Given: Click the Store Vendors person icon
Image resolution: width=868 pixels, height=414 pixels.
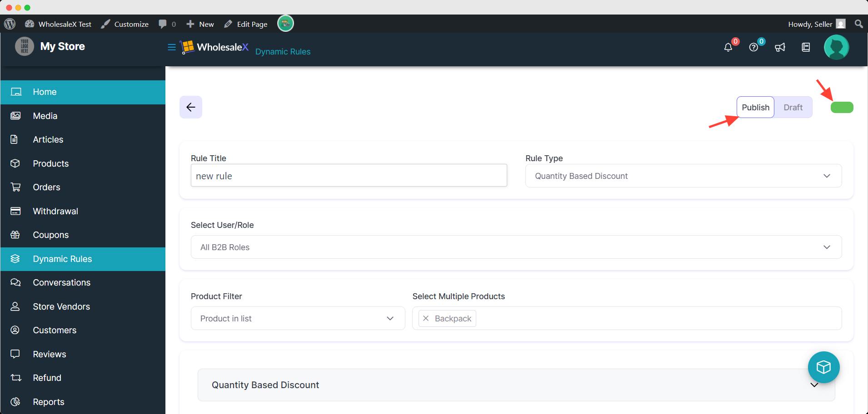Looking at the screenshot, I should pyautogui.click(x=15, y=306).
